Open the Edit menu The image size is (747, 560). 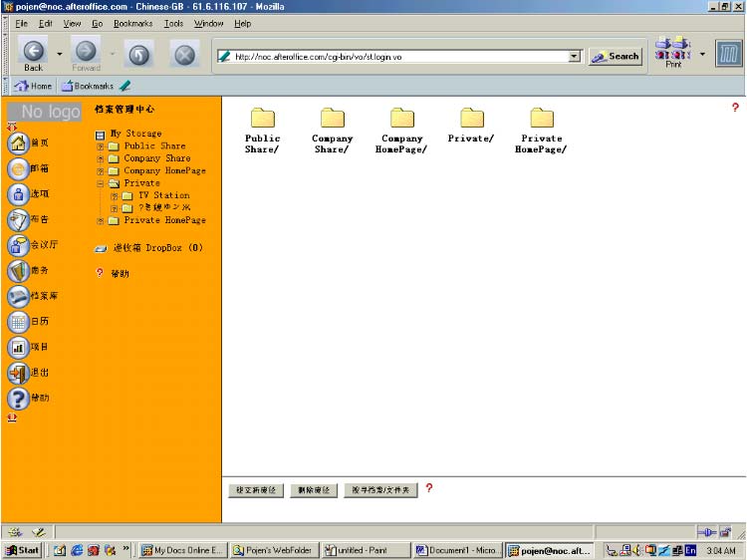point(45,23)
